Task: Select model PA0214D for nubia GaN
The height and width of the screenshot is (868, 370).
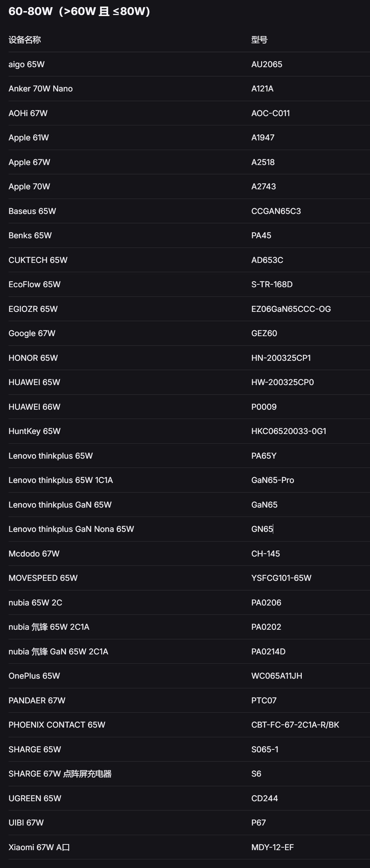Action: click(x=268, y=652)
